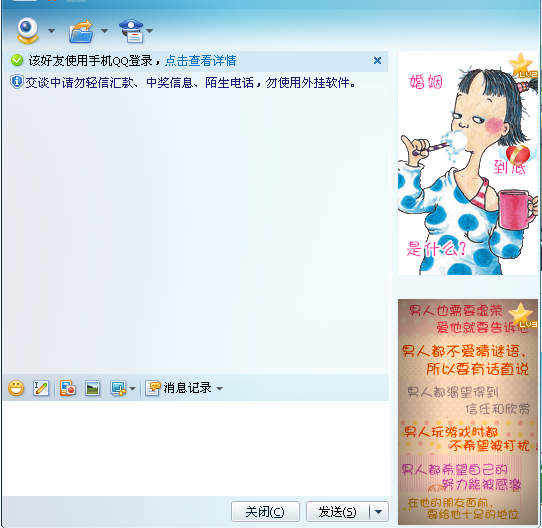Click the friend's QQ show 婚姻 cartoon image

468,163
